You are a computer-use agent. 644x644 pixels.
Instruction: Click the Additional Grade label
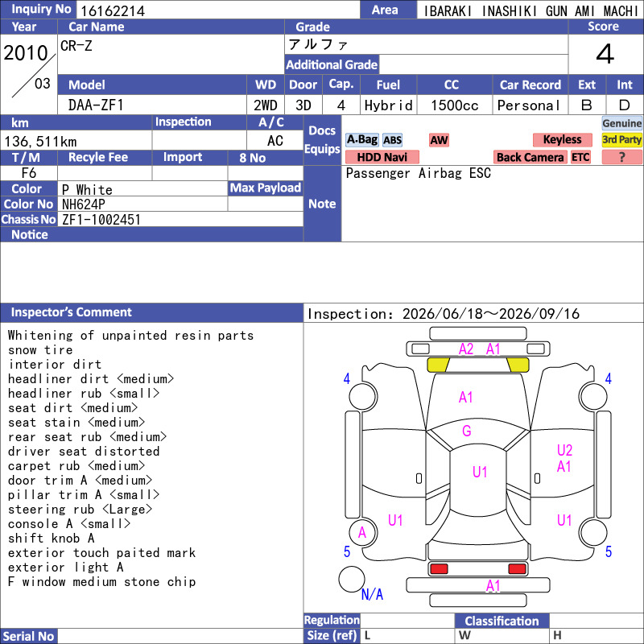(332, 64)
